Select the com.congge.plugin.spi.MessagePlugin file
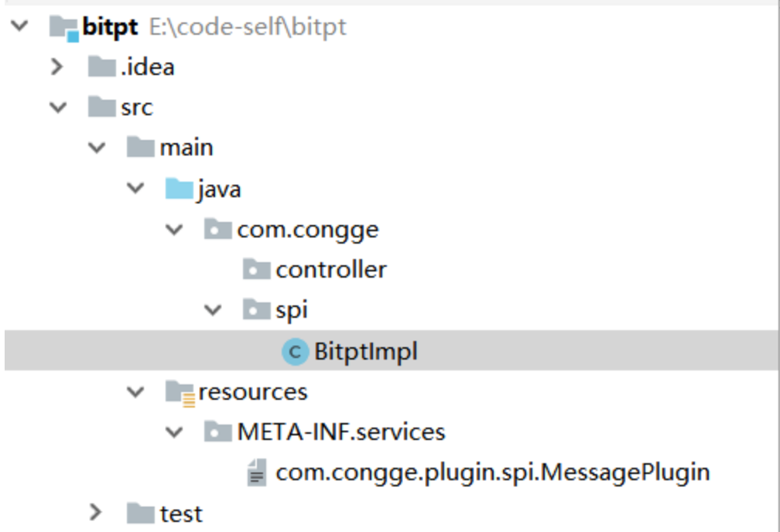This screenshot has height=532, width=780. [492, 472]
